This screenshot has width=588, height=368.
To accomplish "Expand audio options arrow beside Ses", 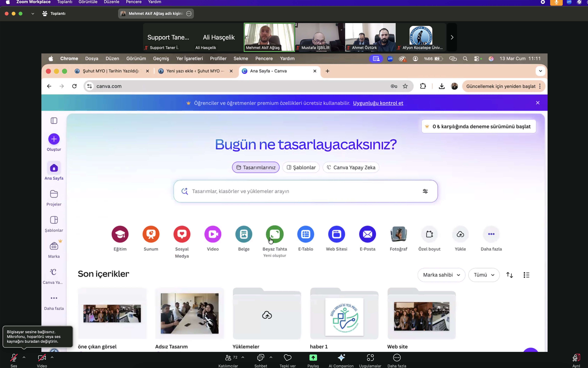I will (24, 357).
